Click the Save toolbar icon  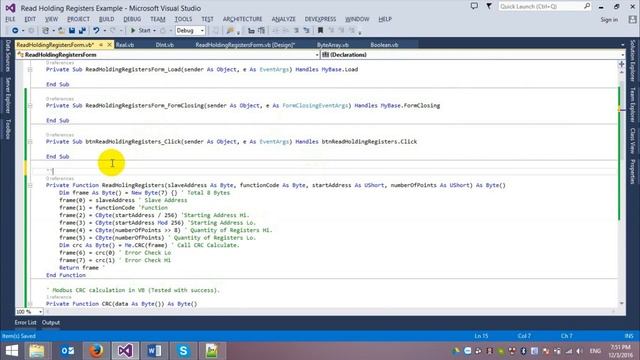tap(72, 31)
